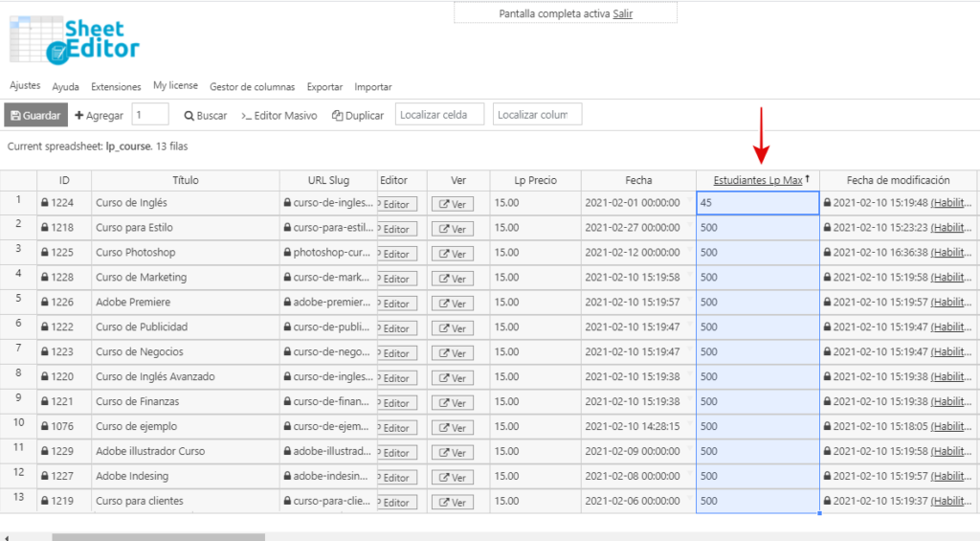Select cell with value 45 for Curso de Inglés
Viewport: 980px width, 541px height.
point(757,203)
